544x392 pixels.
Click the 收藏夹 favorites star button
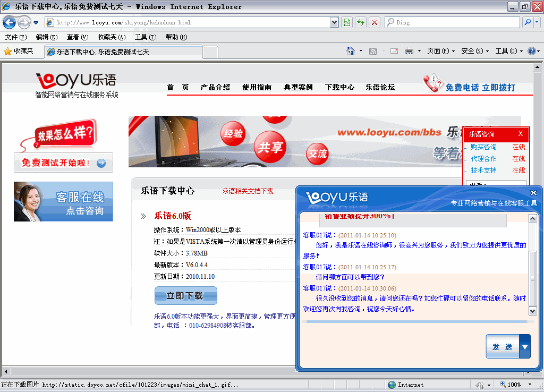(x=19, y=52)
